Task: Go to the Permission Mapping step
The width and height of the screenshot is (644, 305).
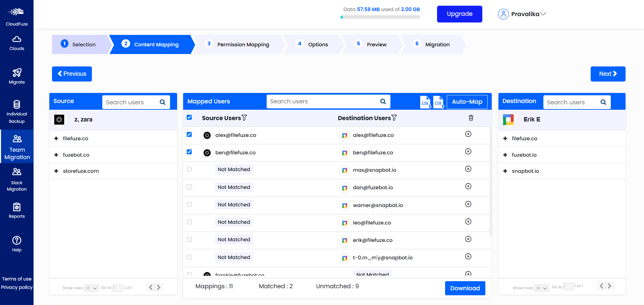Action: tap(239, 44)
